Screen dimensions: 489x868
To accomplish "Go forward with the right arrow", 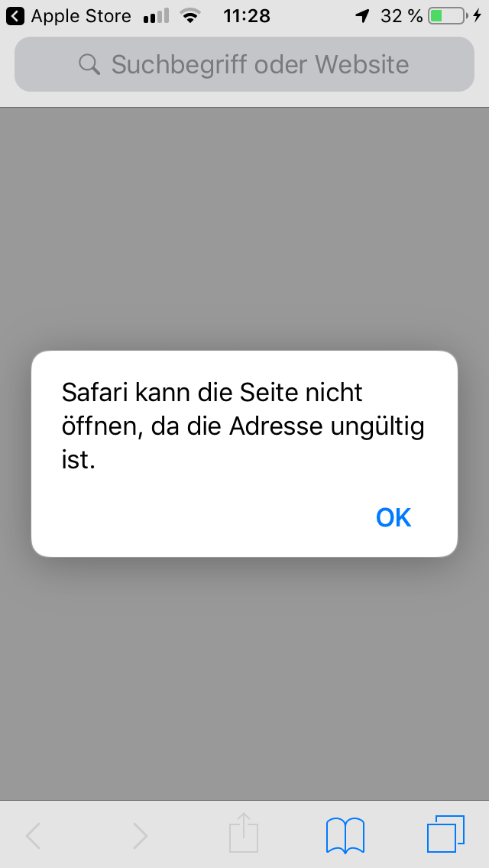I will coord(140,835).
